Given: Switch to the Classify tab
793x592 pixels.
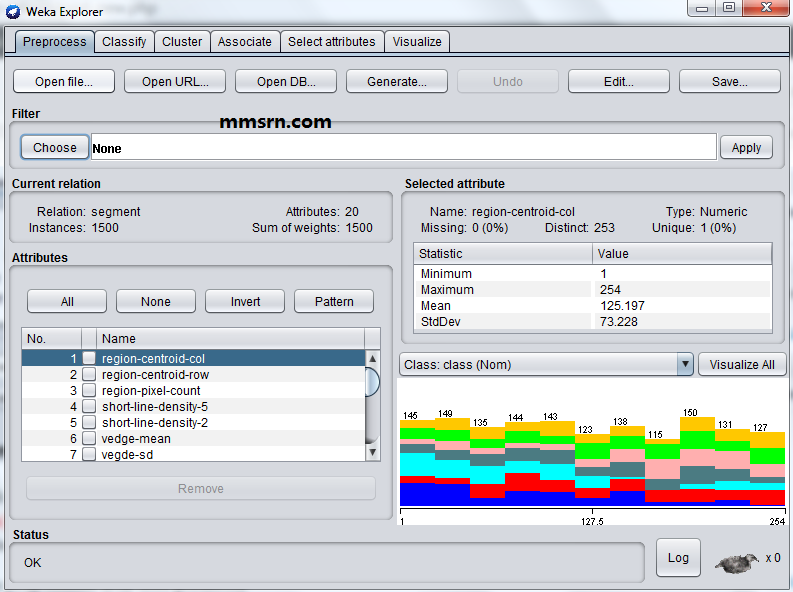Looking at the screenshot, I should pyautogui.click(x=124, y=41).
